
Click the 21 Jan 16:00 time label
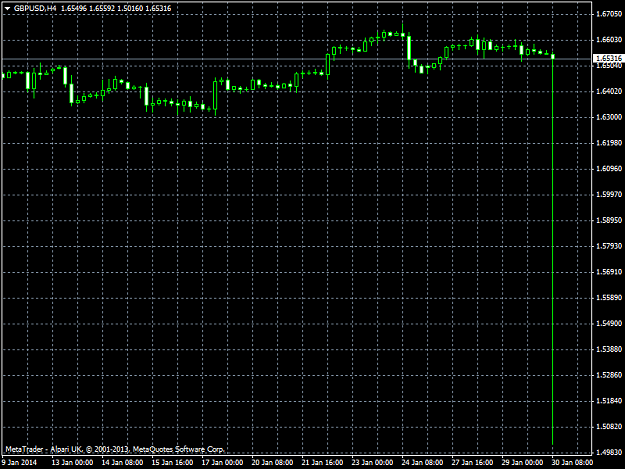pyautogui.click(x=322, y=462)
